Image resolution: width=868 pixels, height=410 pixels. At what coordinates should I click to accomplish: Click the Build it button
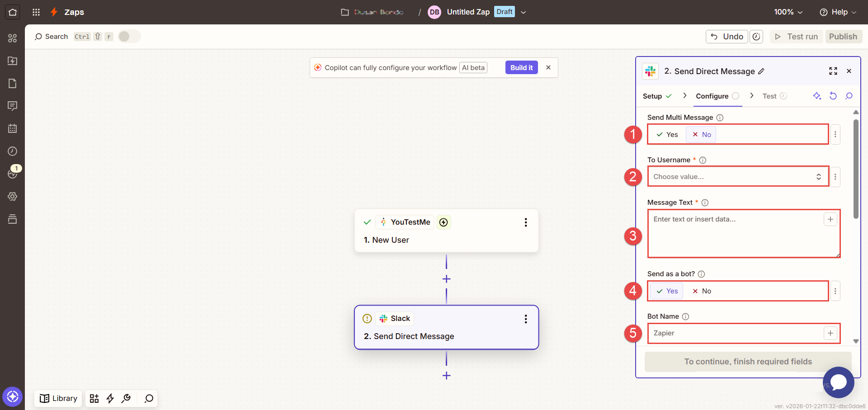pyautogui.click(x=521, y=68)
